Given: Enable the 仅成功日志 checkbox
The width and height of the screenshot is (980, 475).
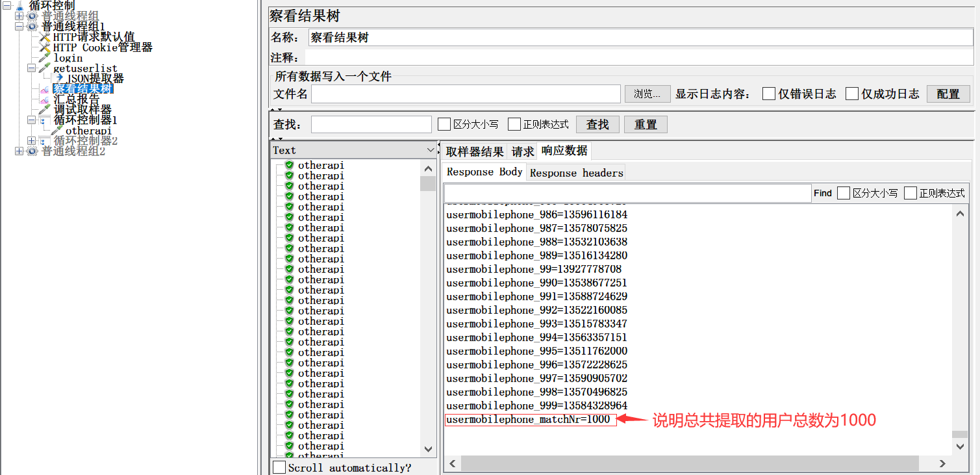Looking at the screenshot, I should click(x=852, y=94).
